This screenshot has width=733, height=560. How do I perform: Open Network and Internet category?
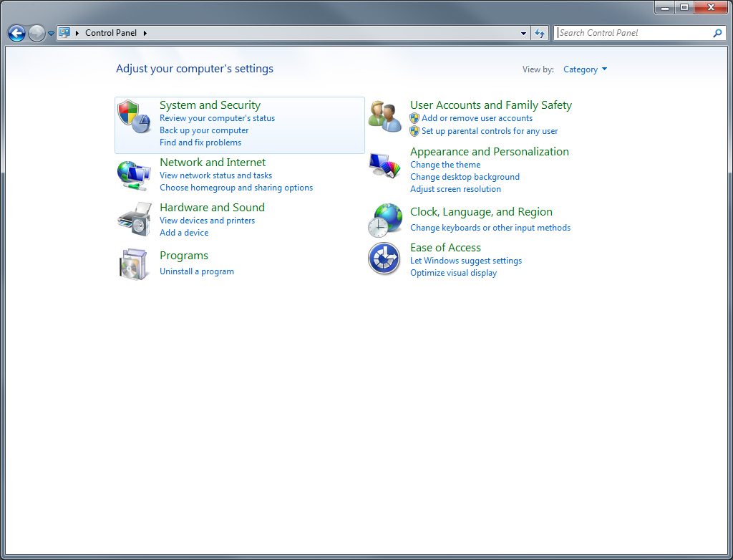tap(213, 163)
